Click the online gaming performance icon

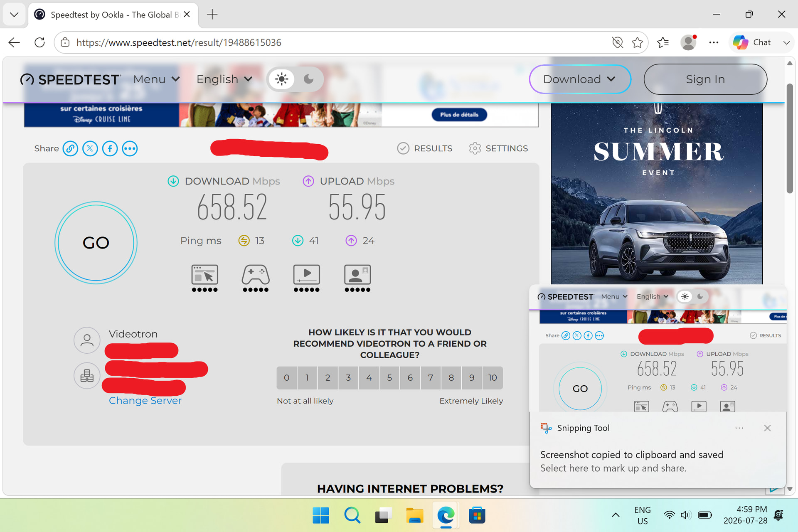point(256,278)
